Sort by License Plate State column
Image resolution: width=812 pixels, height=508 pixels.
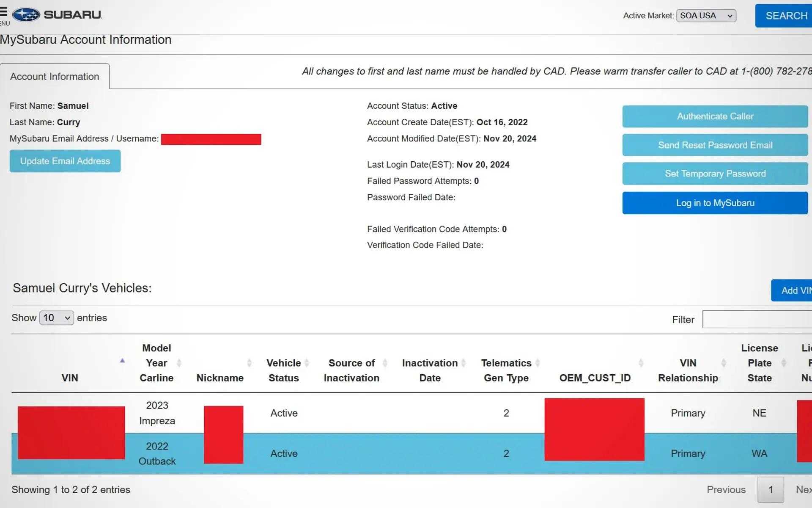(784, 363)
